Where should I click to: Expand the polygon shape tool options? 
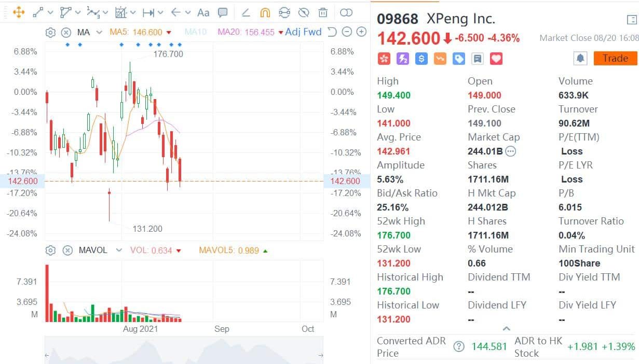[x=78, y=13]
